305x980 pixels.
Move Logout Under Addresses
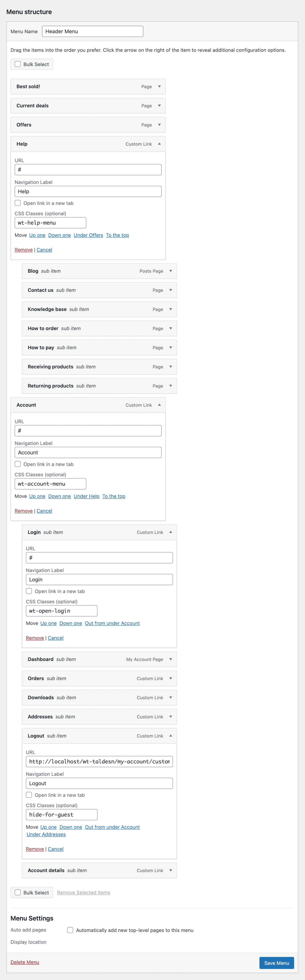pyautogui.click(x=46, y=834)
